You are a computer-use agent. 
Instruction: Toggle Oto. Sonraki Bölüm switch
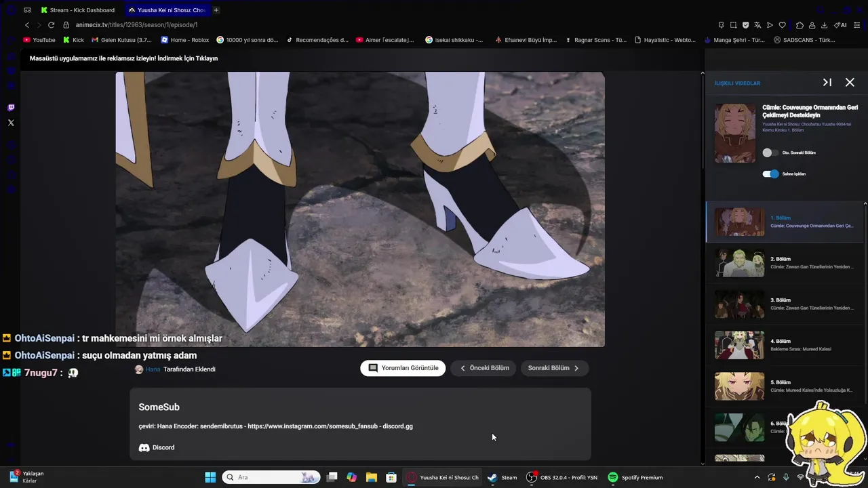[770, 153]
